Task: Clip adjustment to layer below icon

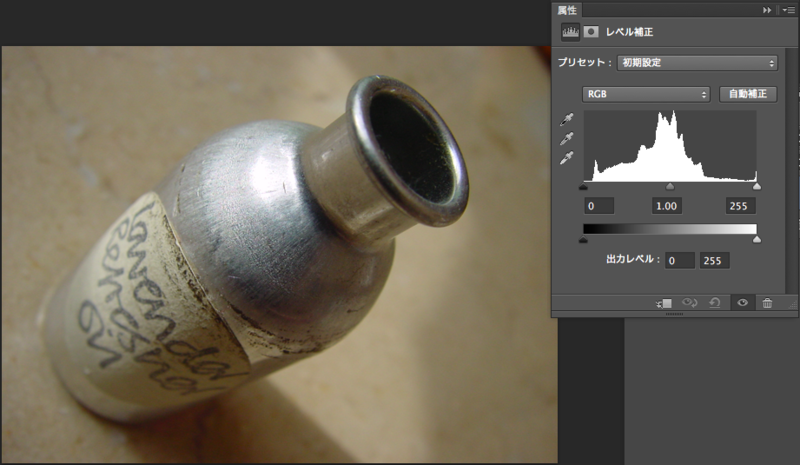Action: click(664, 303)
